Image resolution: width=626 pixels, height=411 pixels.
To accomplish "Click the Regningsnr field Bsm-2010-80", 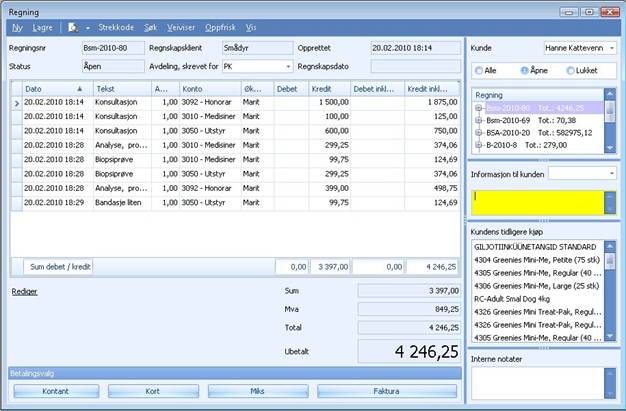I will 113,48.
